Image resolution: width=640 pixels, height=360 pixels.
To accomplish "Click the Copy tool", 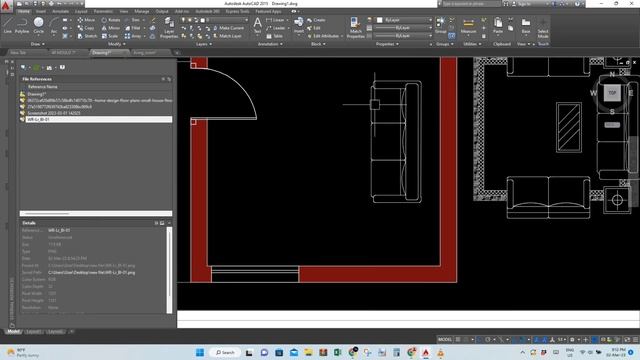I will pos(86,28).
